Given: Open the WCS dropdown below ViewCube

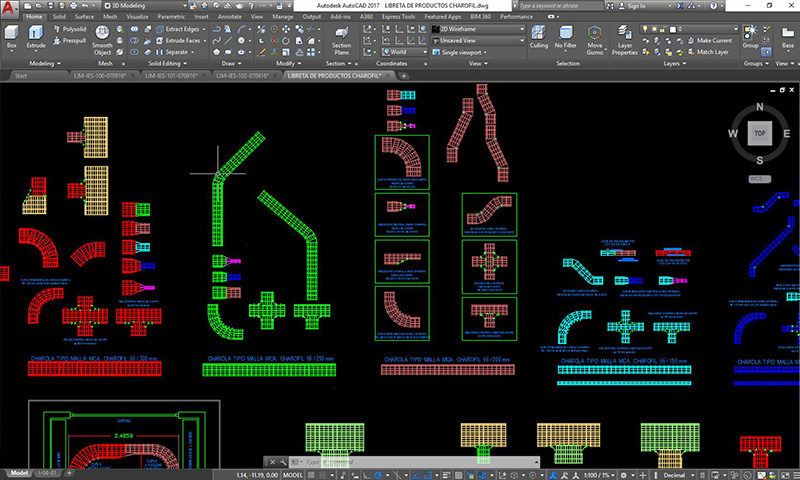Looking at the screenshot, I should point(760,179).
